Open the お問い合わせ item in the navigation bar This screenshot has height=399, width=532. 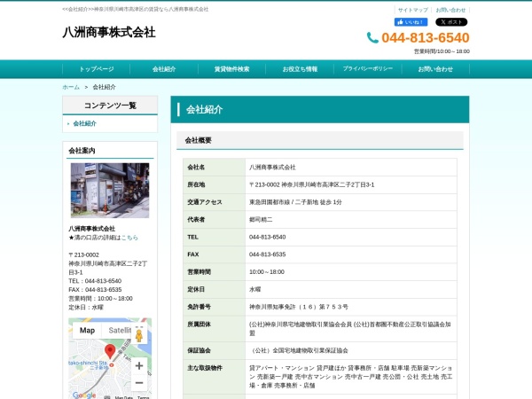[x=435, y=69]
